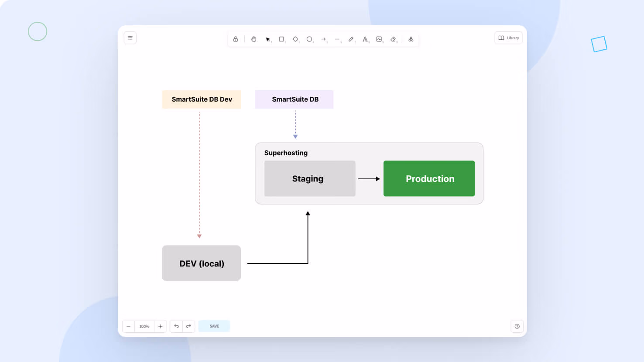Redo the last undone action

(188, 326)
